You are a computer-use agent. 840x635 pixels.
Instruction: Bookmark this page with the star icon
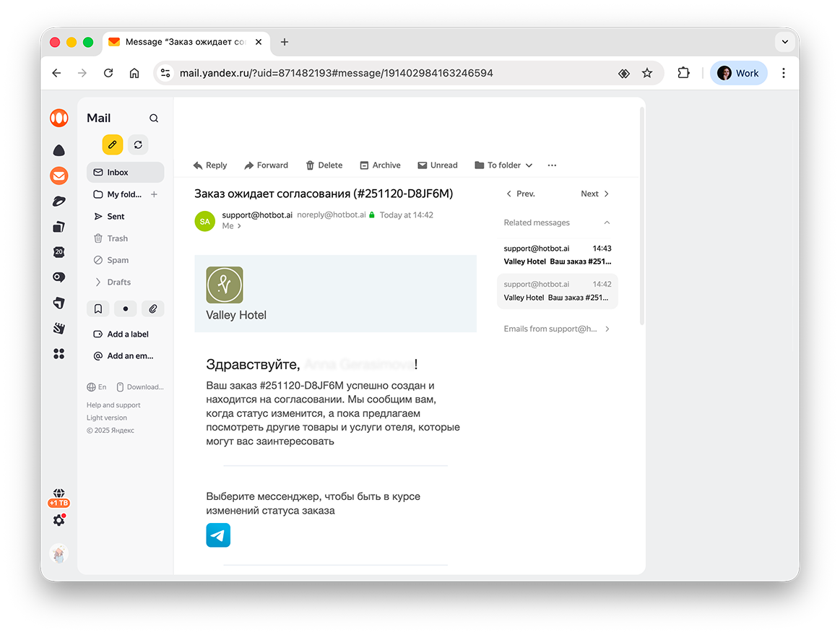click(x=647, y=73)
